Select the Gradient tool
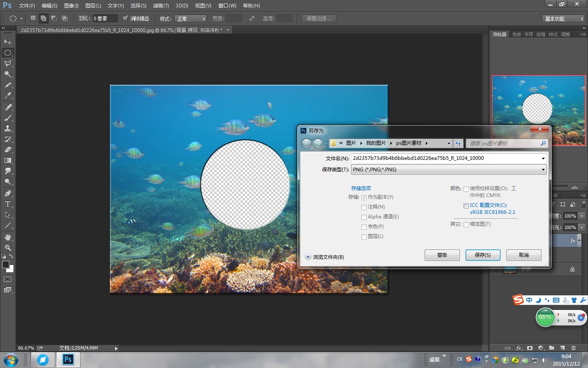 8,161
